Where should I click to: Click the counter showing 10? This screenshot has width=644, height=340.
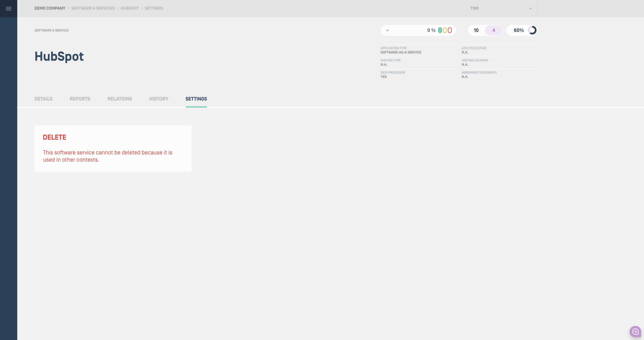(x=476, y=30)
